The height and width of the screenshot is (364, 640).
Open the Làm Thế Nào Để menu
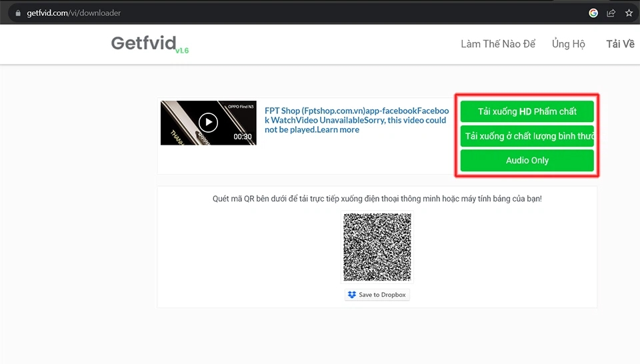click(498, 43)
